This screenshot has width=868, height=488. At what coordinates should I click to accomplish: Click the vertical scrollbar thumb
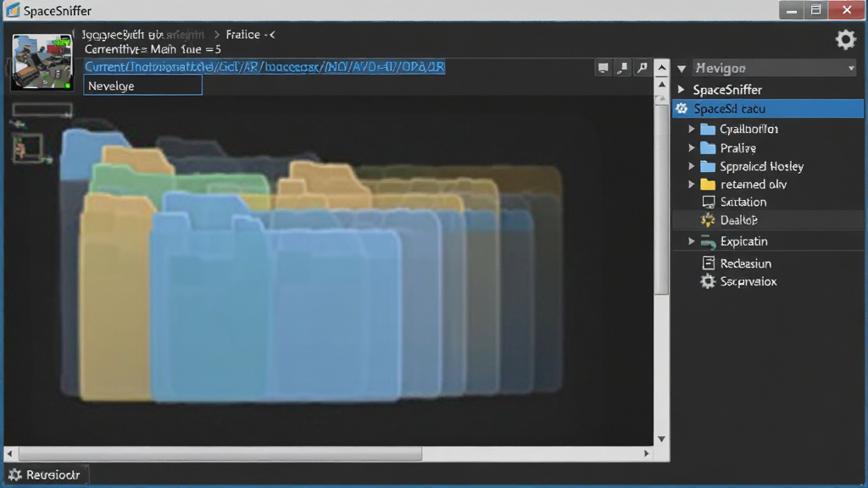661,199
